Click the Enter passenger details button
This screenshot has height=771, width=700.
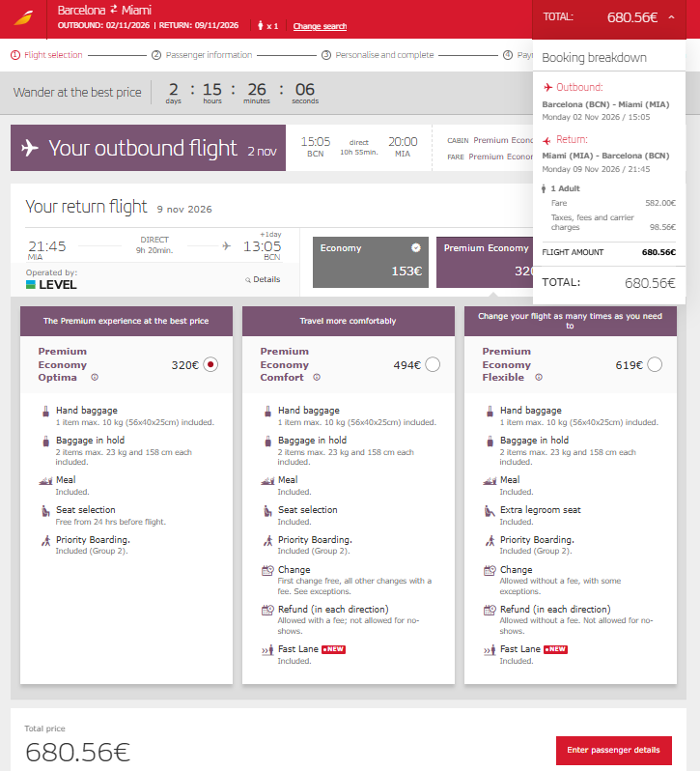(x=613, y=750)
